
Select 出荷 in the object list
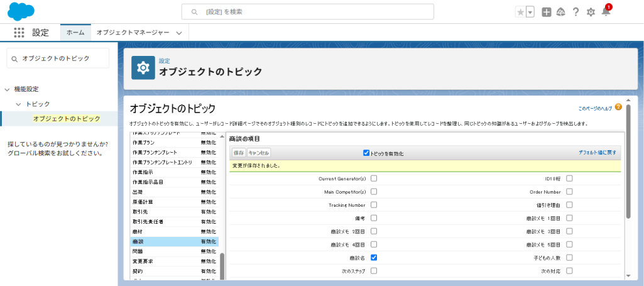(175, 192)
